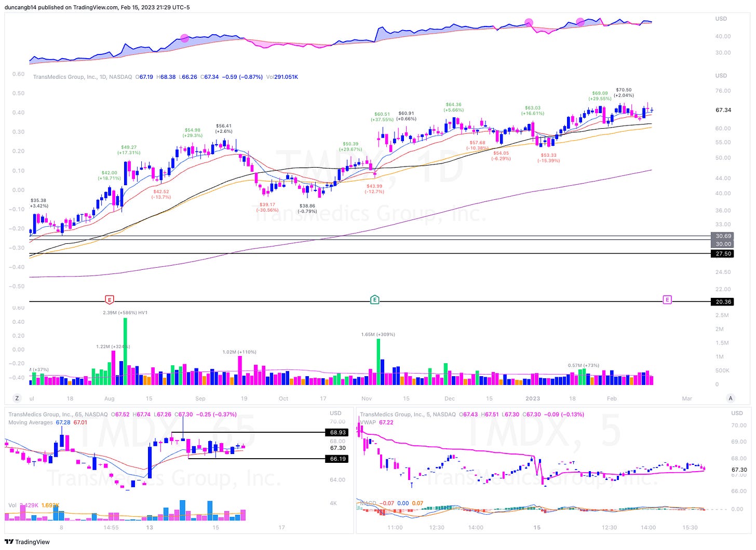Click the 2.39M (+586%) HV1 volume label
The width and height of the screenshot is (756, 550).
(125, 312)
